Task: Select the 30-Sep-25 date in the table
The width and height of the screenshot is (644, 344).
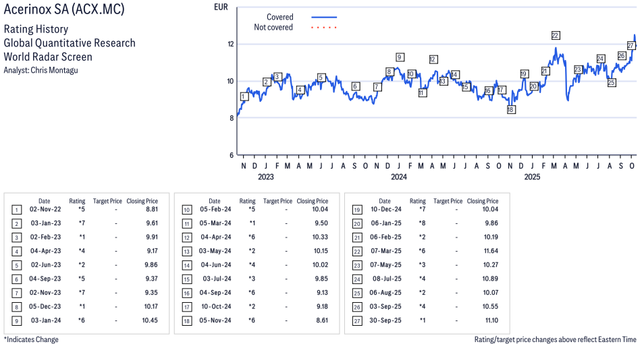Action: coord(384,320)
